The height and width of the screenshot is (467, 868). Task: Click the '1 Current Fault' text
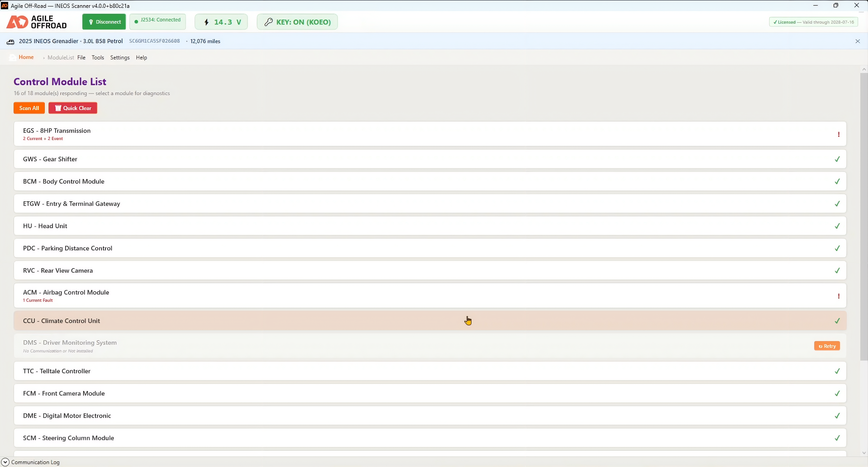point(38,300)
